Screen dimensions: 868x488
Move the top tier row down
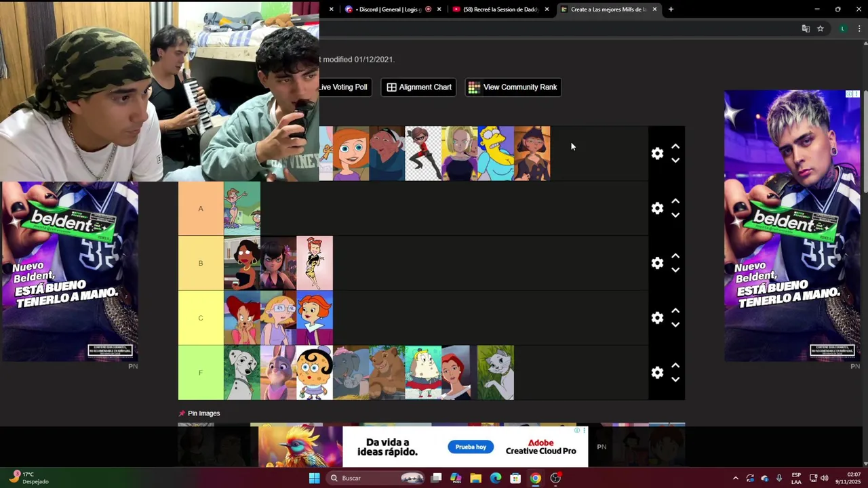click(x=675, y=161)
